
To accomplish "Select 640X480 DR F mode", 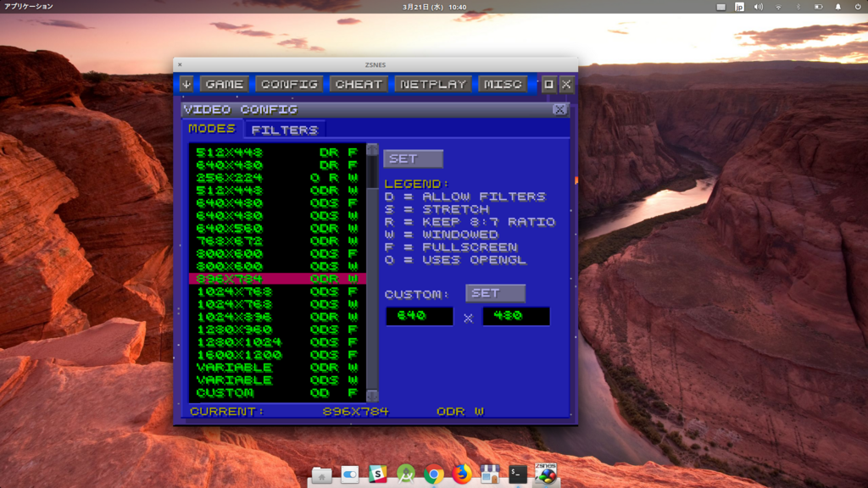I will (x=277, y=165).
